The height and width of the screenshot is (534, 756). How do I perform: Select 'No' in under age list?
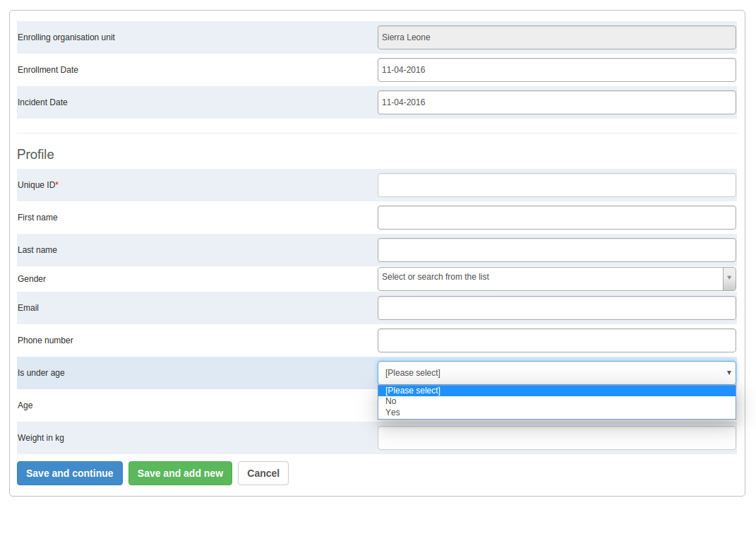391,401
